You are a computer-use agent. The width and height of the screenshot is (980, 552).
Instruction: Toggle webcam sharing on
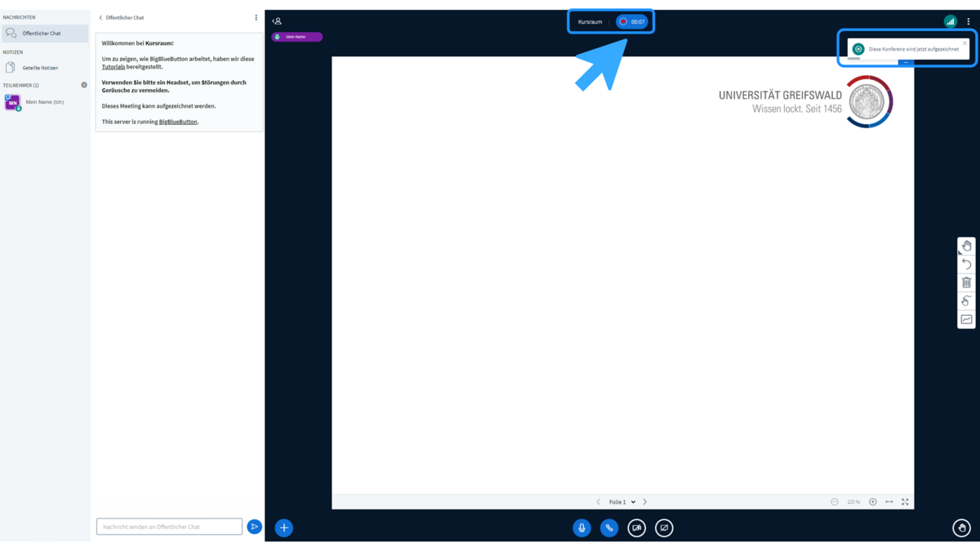[x=637, y=528]
